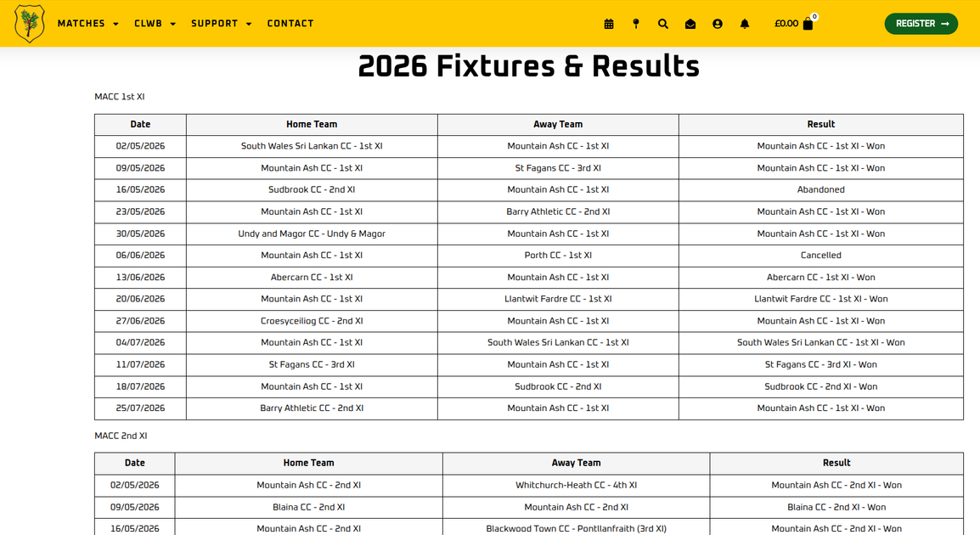Click the green Register button

click(x=921, y=24)
